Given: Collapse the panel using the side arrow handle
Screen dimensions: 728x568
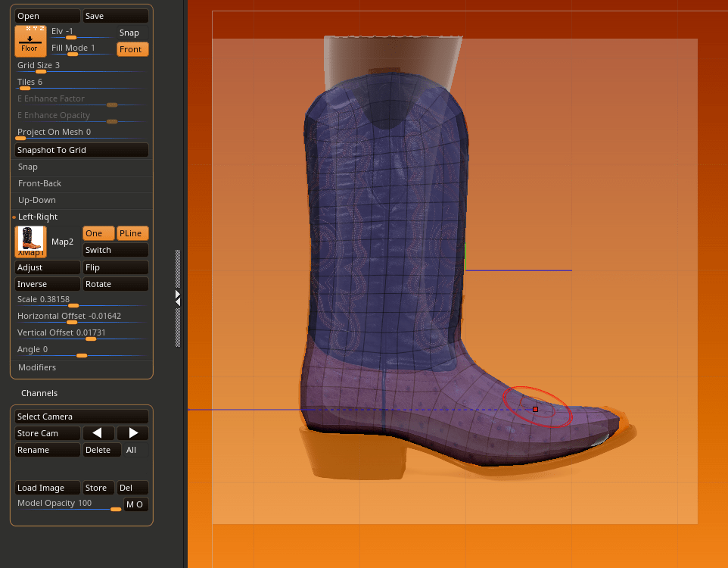Looking at the screenshot, I should click(178, 295).
